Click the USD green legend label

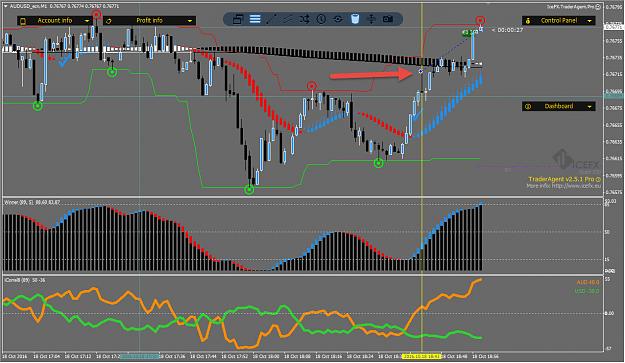point(587,291)
